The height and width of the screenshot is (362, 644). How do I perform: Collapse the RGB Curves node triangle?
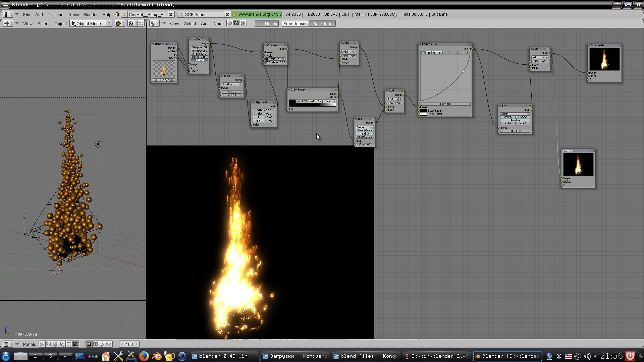pos(420,44)
